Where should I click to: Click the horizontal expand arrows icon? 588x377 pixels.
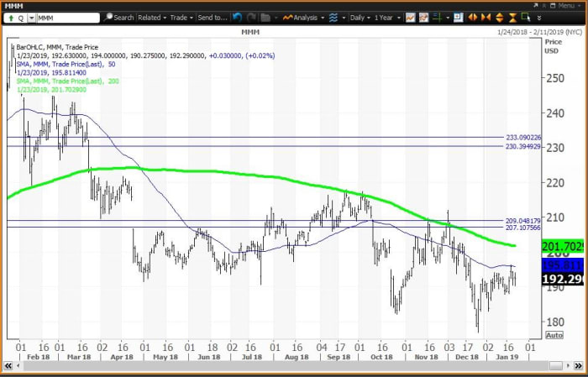pyautogui.click(x=473, y=17)
